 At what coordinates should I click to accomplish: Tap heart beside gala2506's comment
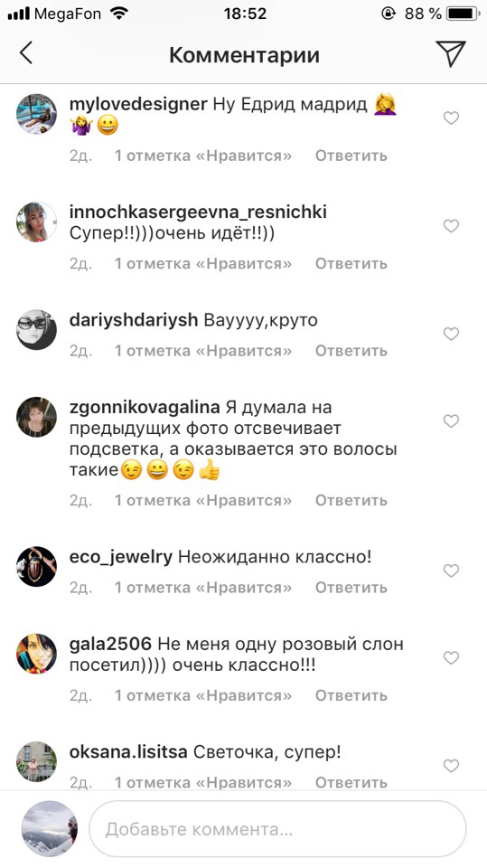[452, 657]
